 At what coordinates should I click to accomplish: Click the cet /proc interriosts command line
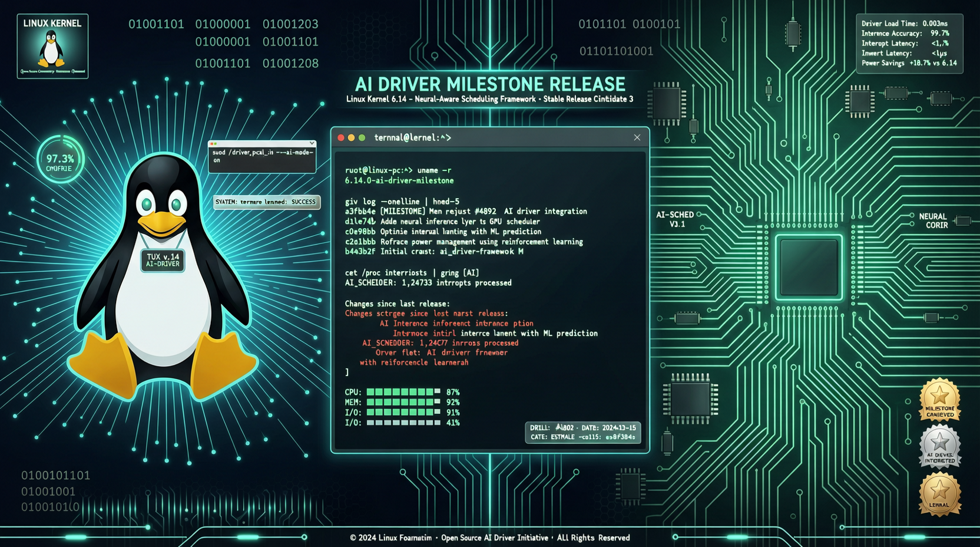412,273
